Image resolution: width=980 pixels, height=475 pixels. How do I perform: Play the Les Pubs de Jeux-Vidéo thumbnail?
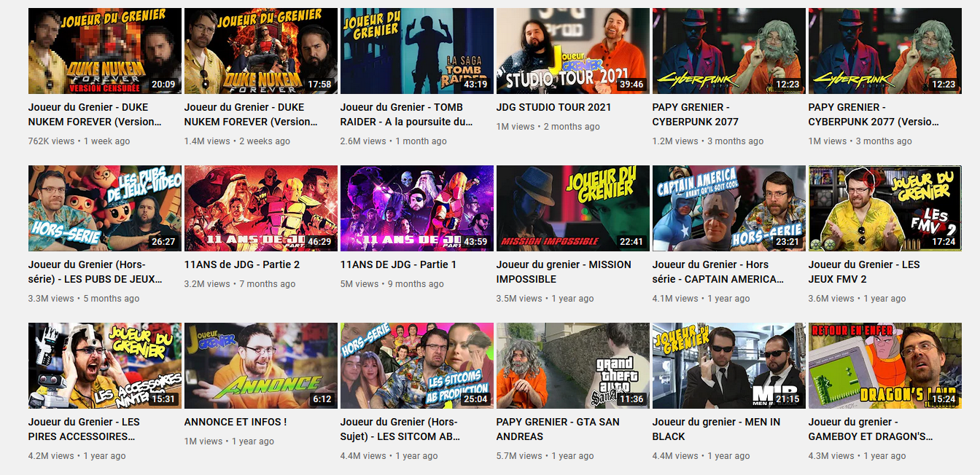(105, 208)
